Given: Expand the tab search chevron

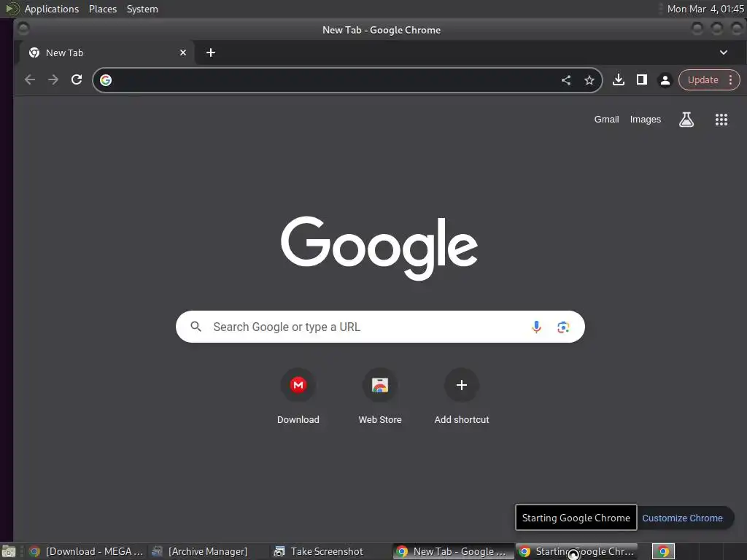Looking at the screenshot, I should 723,52.
